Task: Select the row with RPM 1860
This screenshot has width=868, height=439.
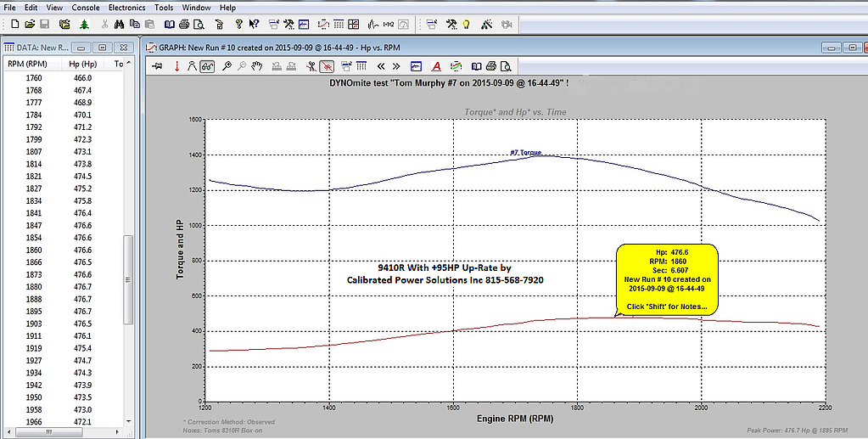Action: (64, 250)
